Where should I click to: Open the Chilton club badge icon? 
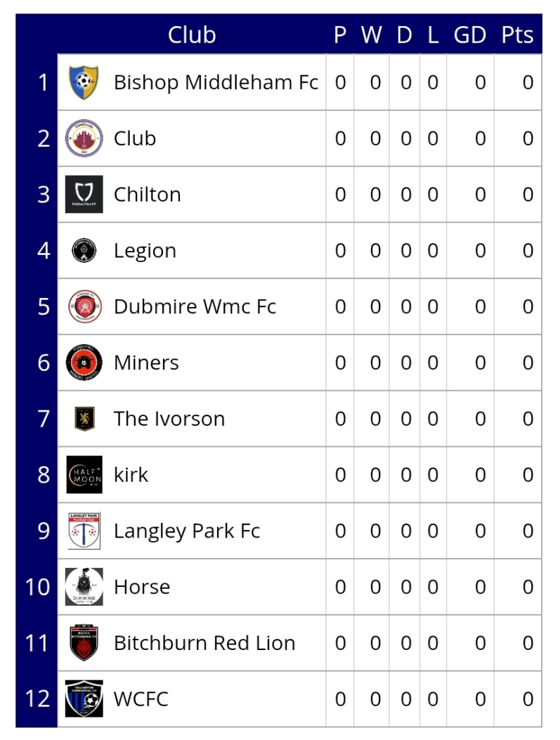tap(84, 195)
